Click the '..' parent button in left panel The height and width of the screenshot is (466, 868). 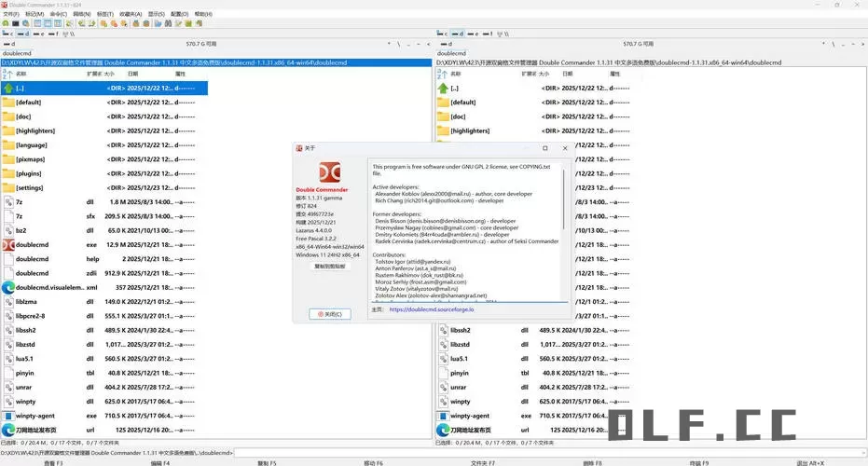pos(408,44)
